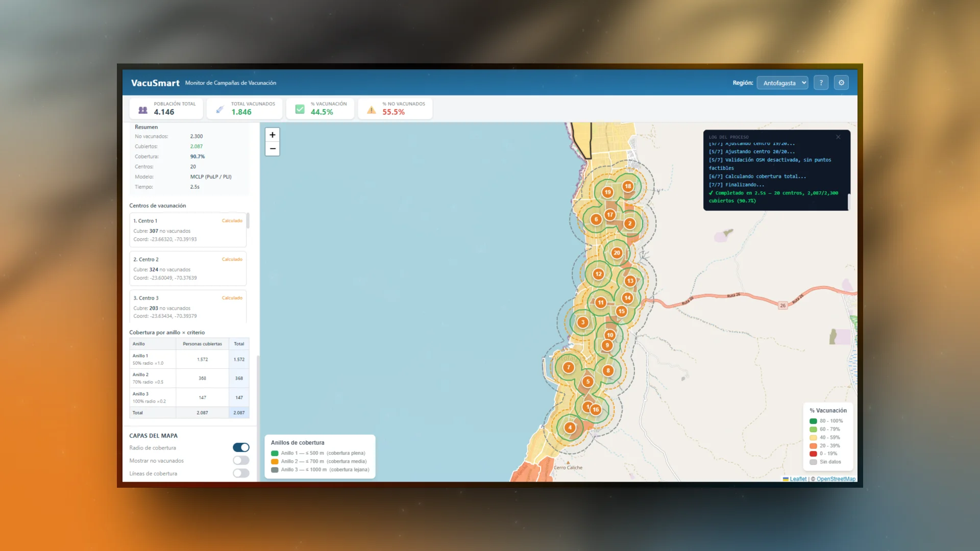
Task: Enable Mostrar no vacunados layer
Action: pos(241,460)
